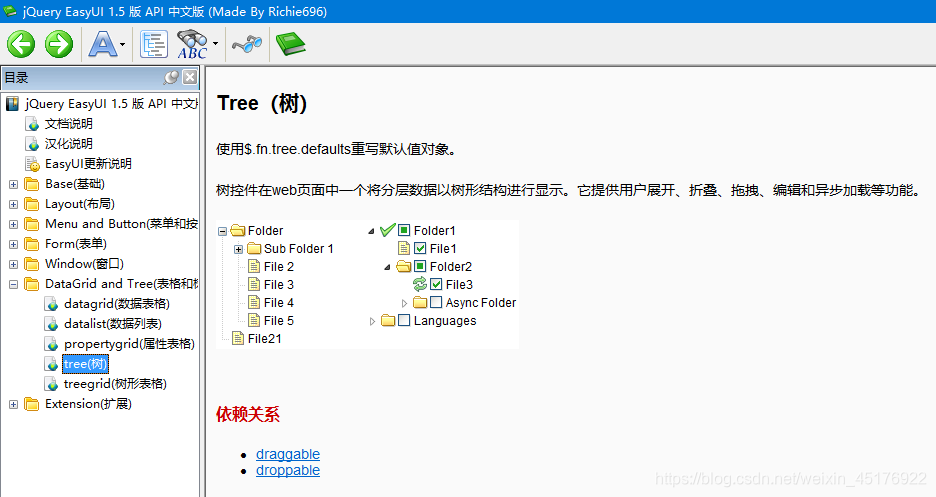The width and height of the screenshot is (936, 497).
Task: Check the Languages checkbox
Action: click(404, 320)
